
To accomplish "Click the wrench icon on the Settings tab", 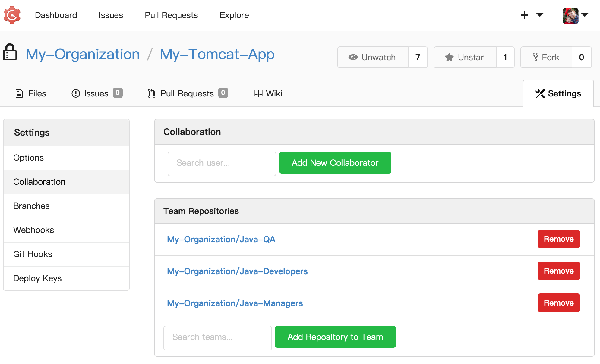I will point(540,93).
